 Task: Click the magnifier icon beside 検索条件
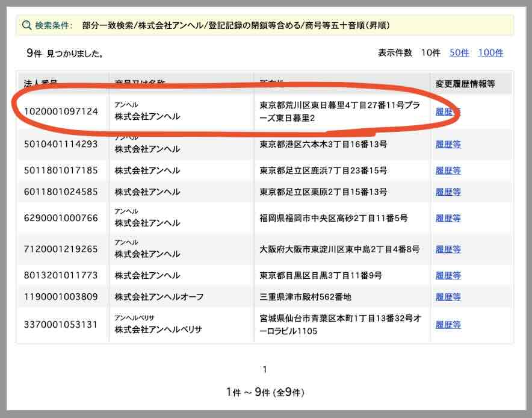pos(26,25)
